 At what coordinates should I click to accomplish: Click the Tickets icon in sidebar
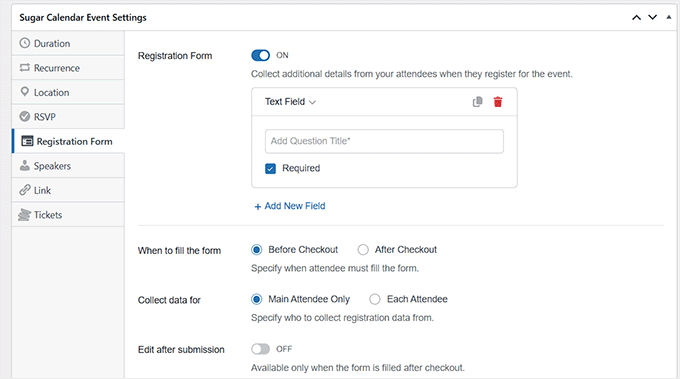click(24, 214)
